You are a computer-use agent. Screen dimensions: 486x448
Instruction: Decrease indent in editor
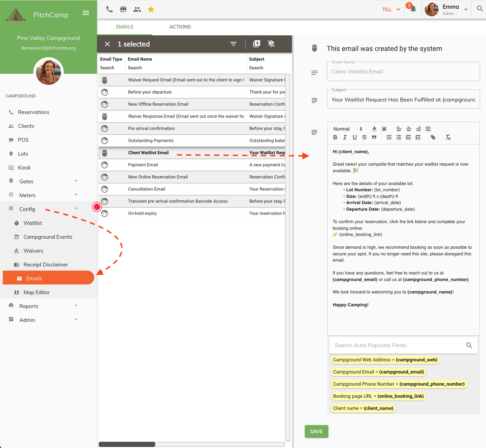point(408,137)
